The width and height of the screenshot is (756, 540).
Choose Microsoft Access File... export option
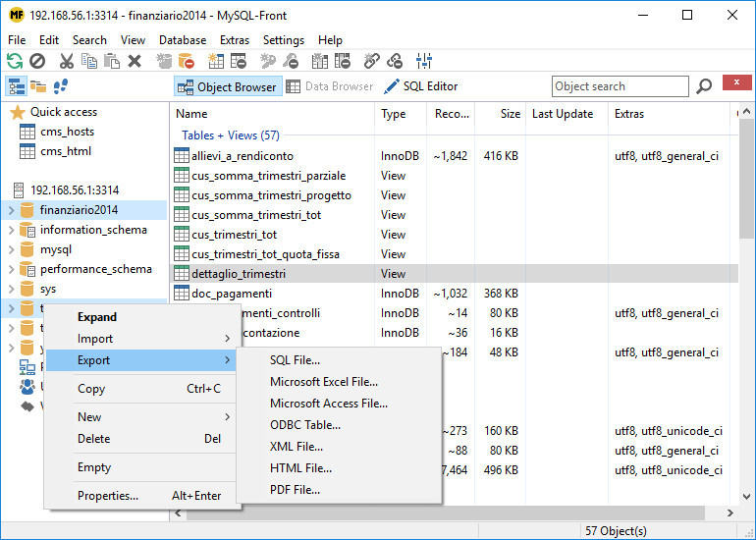pyautogui.click(x=339, y=404)
